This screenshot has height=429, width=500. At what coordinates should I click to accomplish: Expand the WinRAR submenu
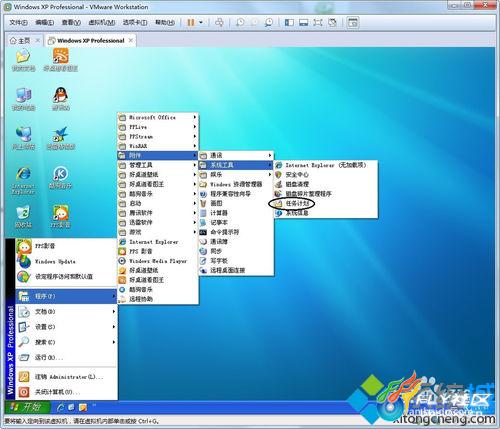(158, 146)
